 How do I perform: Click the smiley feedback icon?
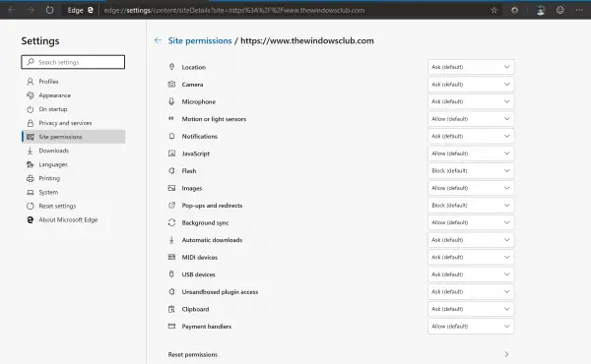pyautogui.click(x=560, y=10)
